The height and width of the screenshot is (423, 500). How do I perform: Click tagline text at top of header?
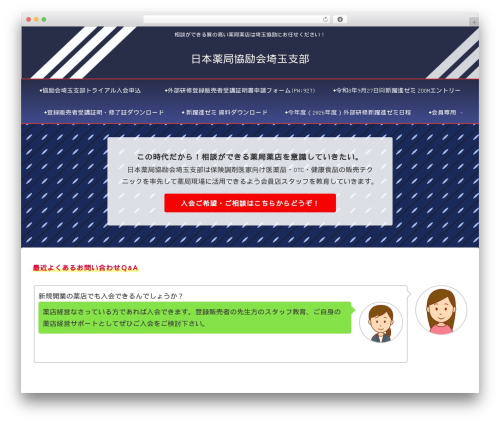click(249, 34)
